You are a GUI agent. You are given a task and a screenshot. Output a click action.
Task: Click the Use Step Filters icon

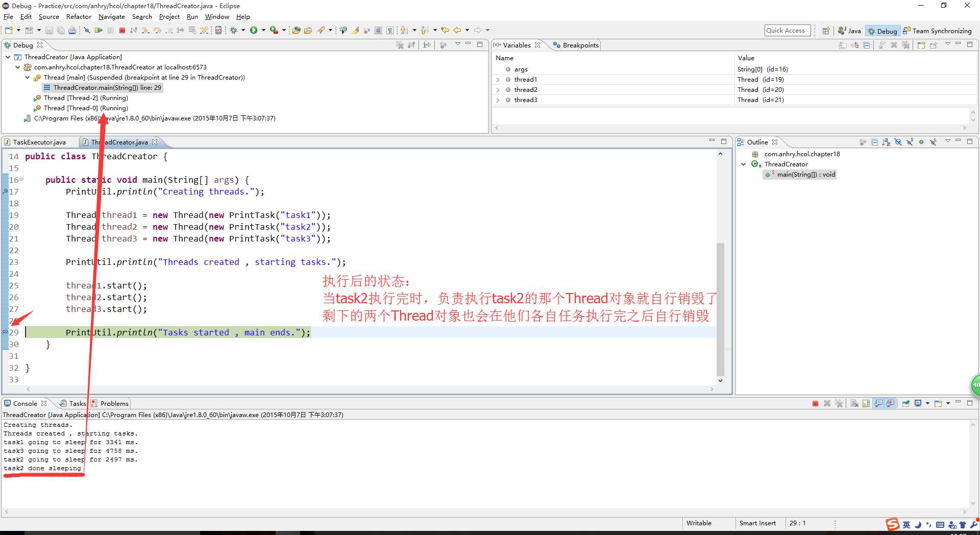click(204, 31)
